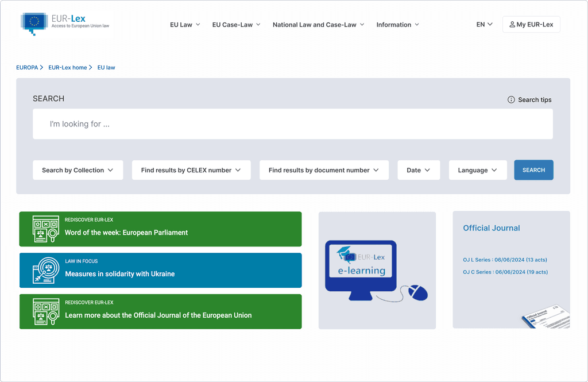Open the Language filter dropdown

[x=478, y=170]
